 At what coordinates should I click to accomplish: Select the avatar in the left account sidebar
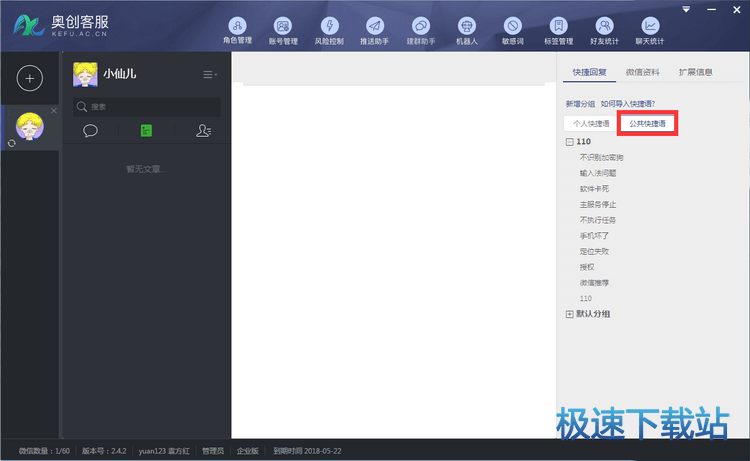click(30, 126)
